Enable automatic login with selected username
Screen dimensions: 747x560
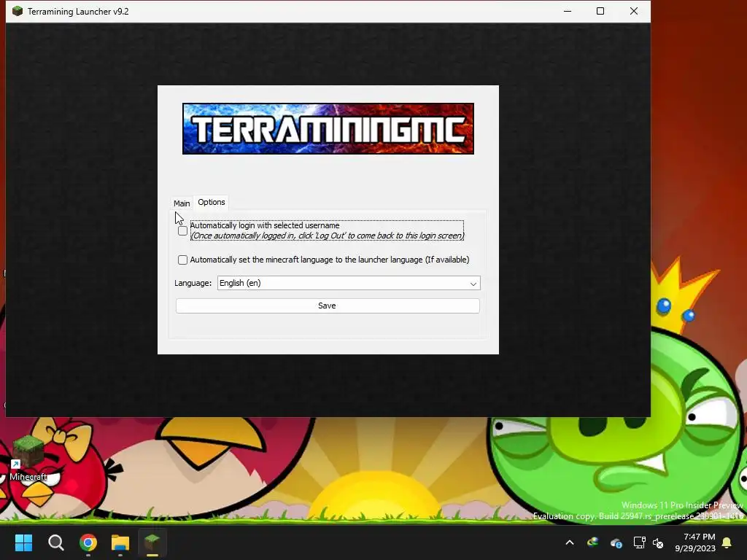pos(182,231)
